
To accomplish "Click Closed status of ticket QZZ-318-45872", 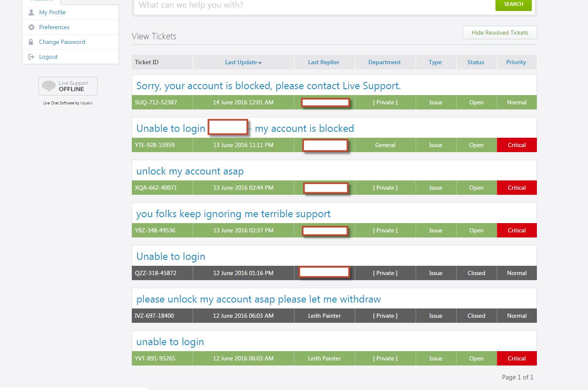I will pos(476,273).
